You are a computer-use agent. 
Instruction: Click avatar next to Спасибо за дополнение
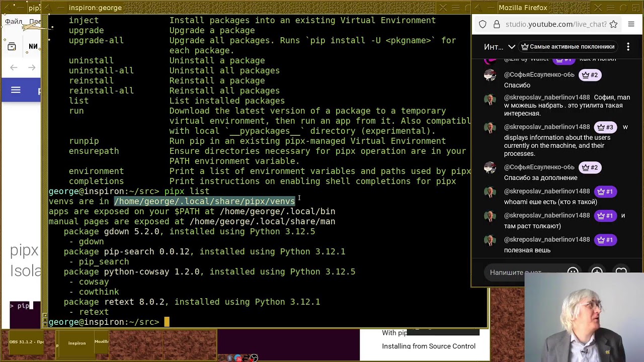pyautogui.click(x=490, y=168)
